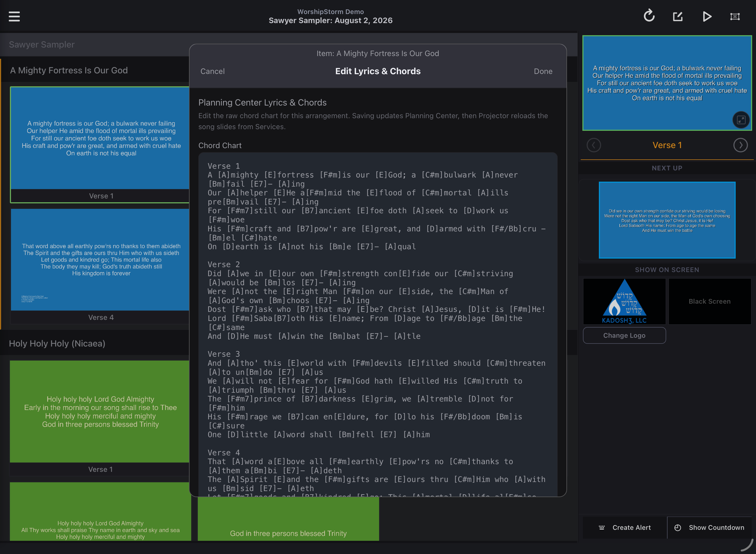The height and width of the screenshot is (554, 756).
Task: Click the 'Sawyer Sampler: August 2, 2026' title
Action: point(330,20)
